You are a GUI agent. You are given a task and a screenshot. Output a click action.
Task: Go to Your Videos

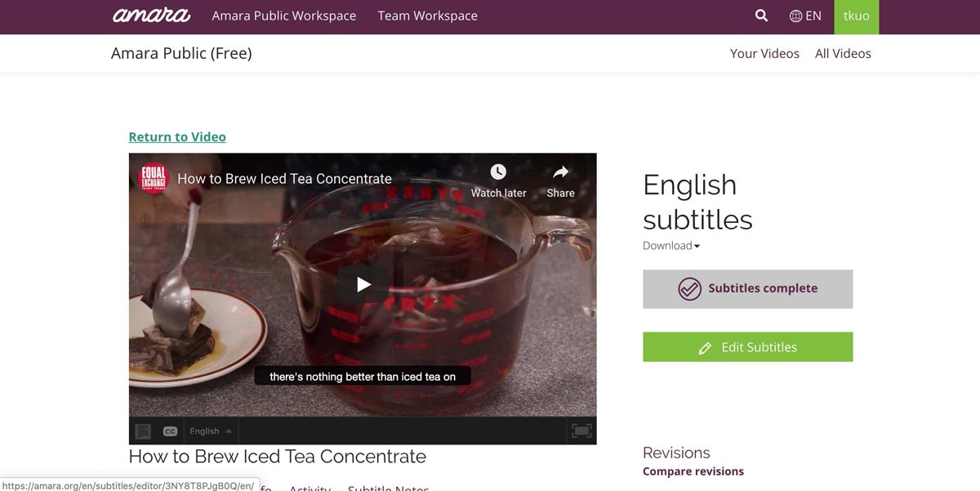point(764,54)
